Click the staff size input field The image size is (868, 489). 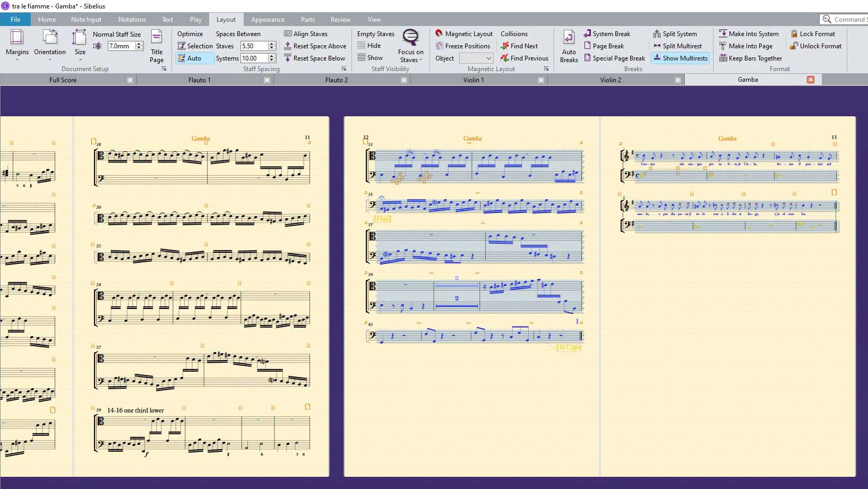[121, 46]
